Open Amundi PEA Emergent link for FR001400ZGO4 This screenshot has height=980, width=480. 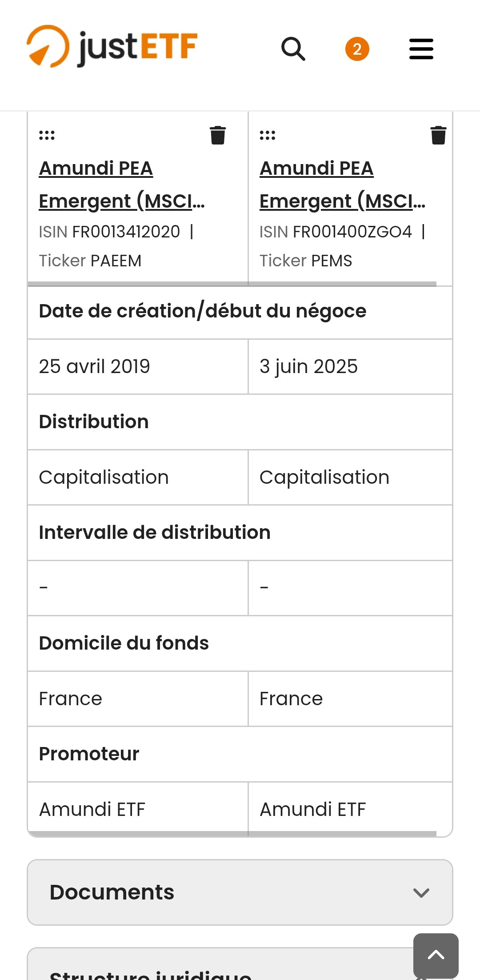[341, 185]
